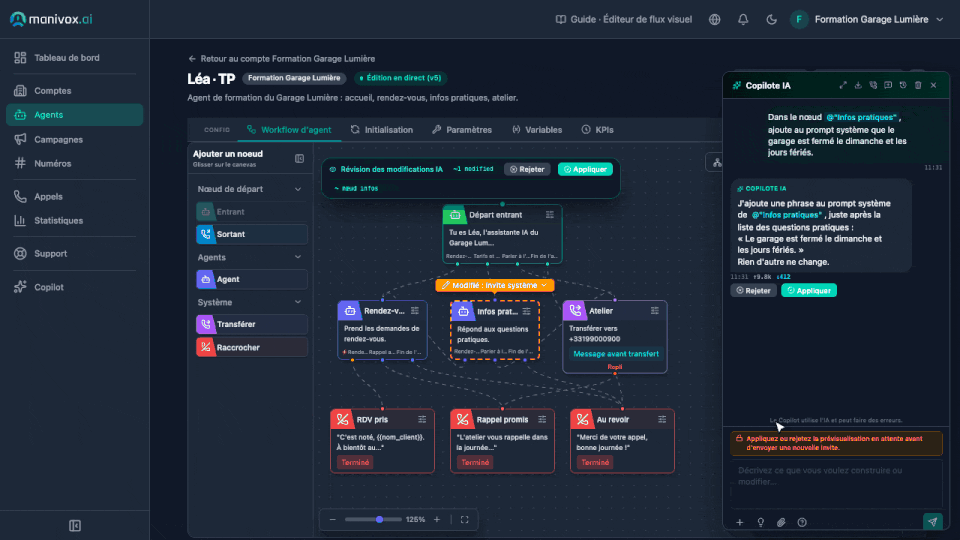Open settings icon of Rappel promis node

[x=542, y=419]
